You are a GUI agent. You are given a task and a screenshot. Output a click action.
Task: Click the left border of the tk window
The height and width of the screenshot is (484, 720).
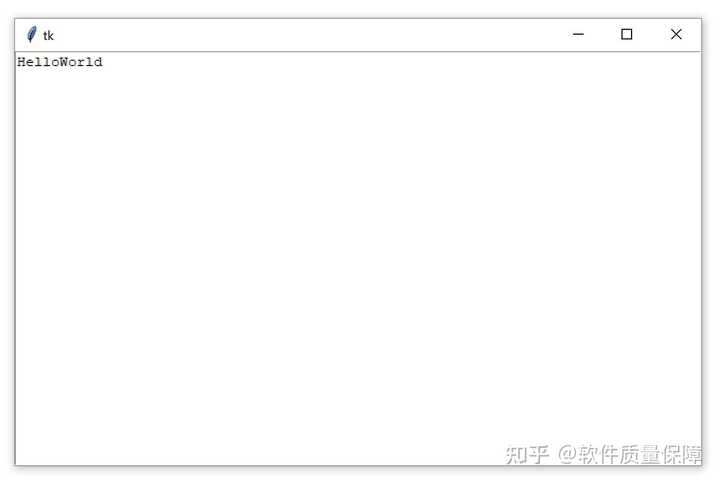[x=15, y=257]
